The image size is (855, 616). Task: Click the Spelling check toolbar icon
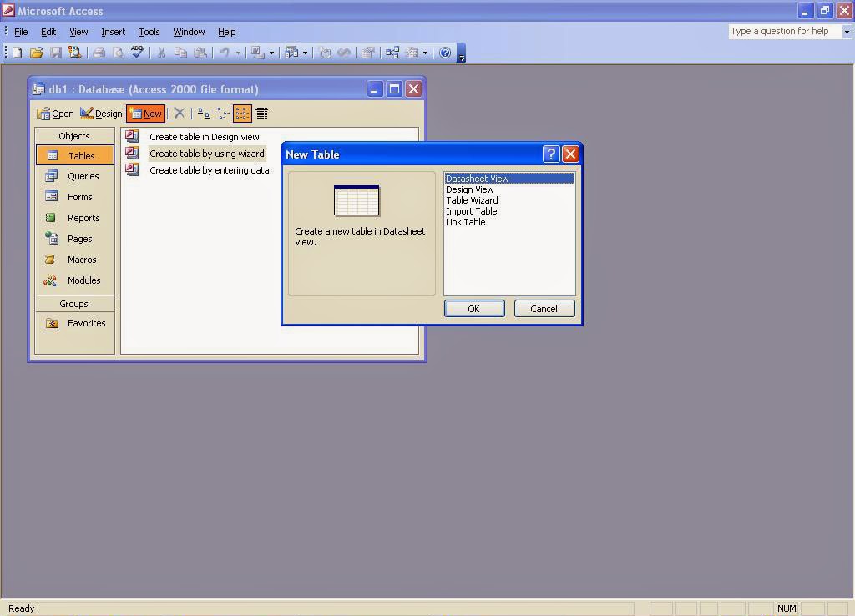click(137, 53)
